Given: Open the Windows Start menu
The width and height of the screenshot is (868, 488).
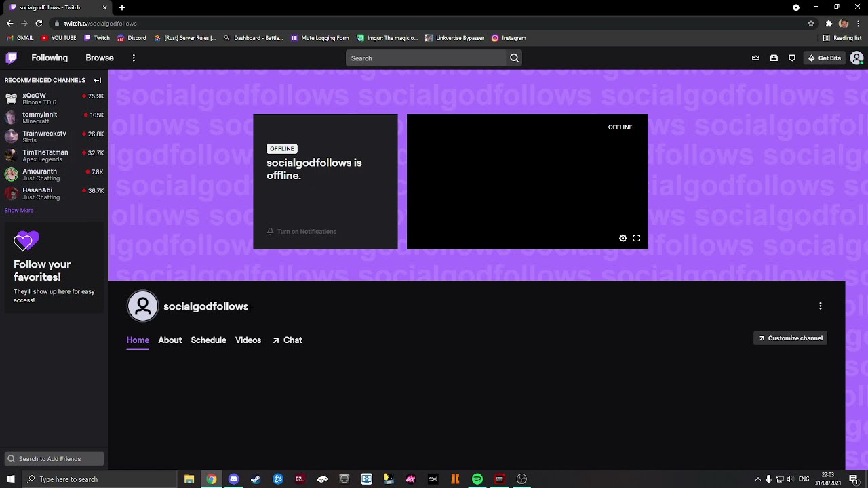Looking at the screenshot, I should tap(11, 479).
